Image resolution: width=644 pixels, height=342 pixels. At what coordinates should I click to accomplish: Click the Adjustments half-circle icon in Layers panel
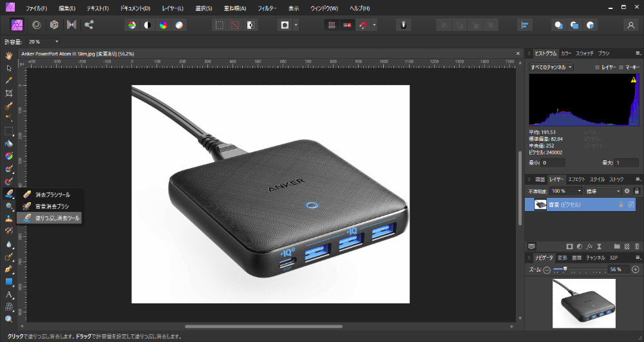point(579,246)
